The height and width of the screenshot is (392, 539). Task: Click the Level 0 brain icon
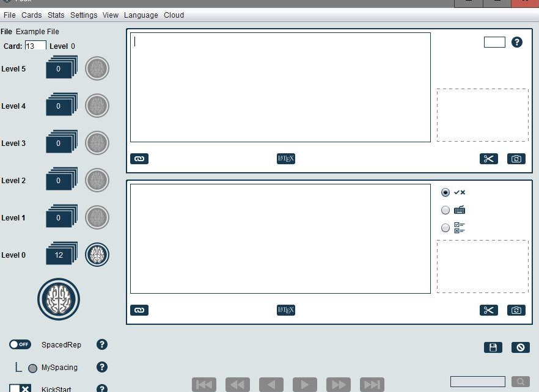(x=97, y=255)
